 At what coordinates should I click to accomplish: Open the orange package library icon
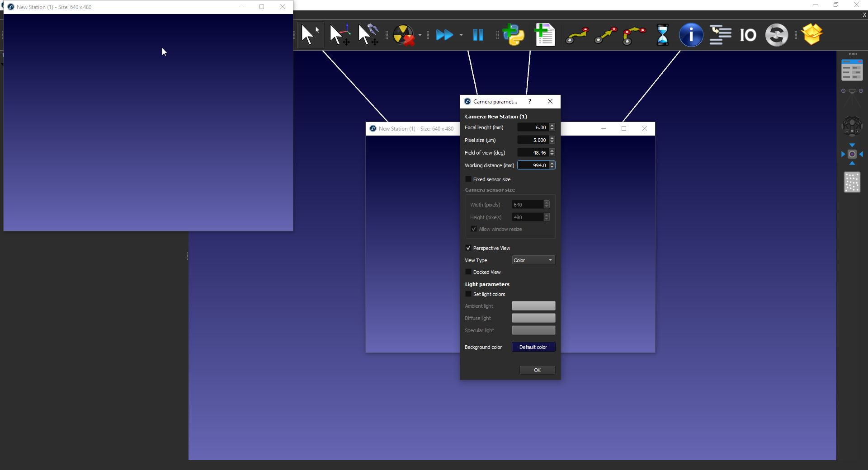(812, 35)
